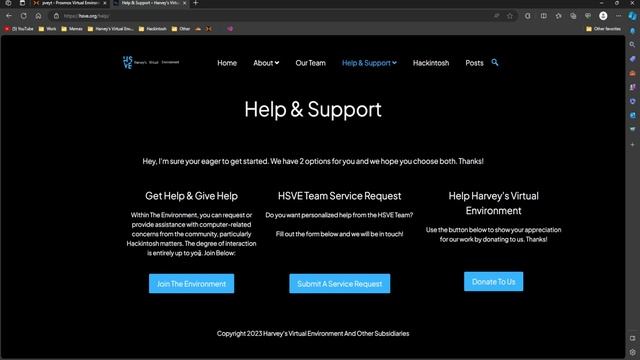Click 'HSVE Team Service Request' heading
640x360 pixels.
(x=340, y=196)
